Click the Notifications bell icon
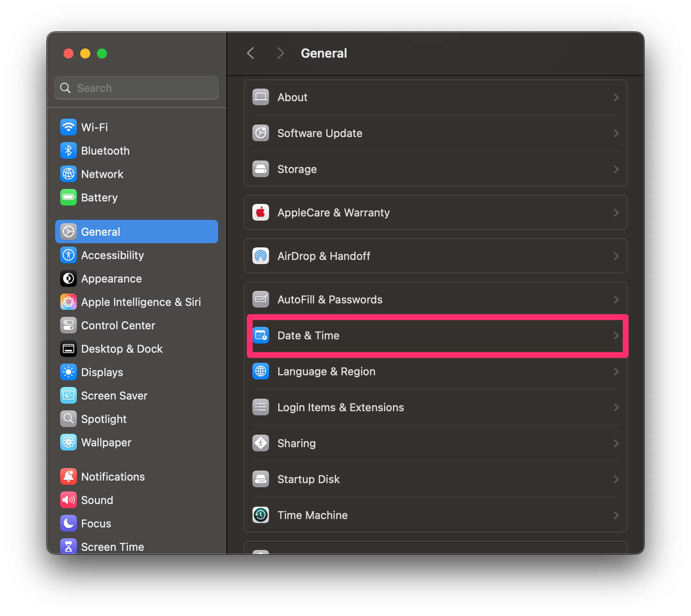The height and width of the screenshot is (616, 691). (x=69, y=476)
